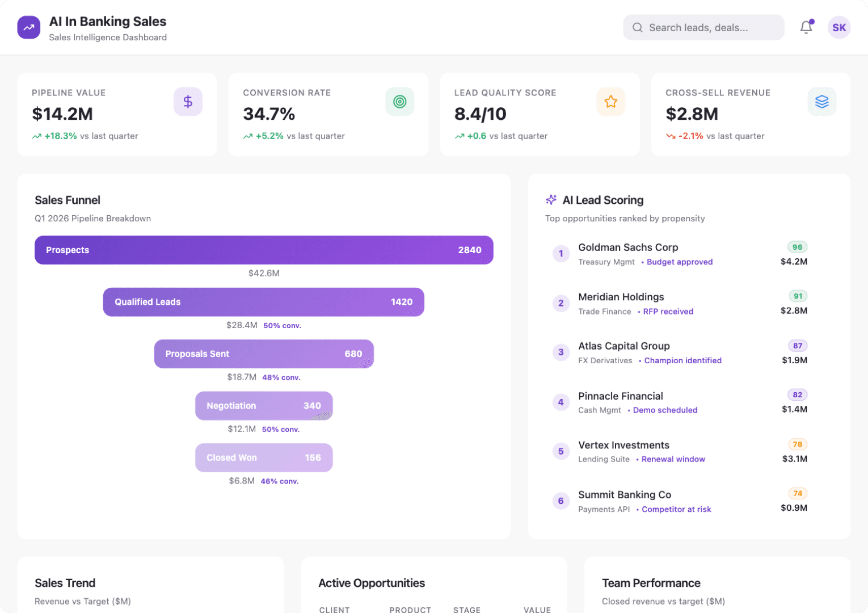Open the SK profile avatar
The width and height of the screenshot is (868, 613).
pos(838,27)
